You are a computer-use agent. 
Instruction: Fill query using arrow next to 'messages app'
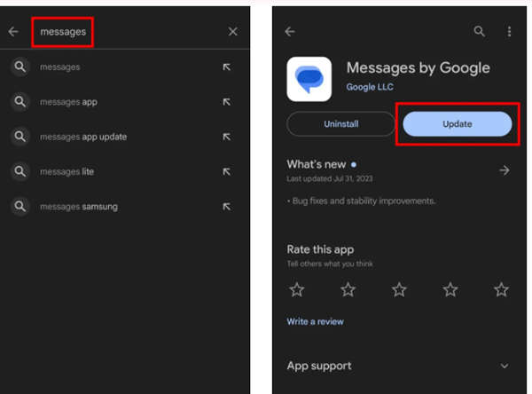click(227, 102)
